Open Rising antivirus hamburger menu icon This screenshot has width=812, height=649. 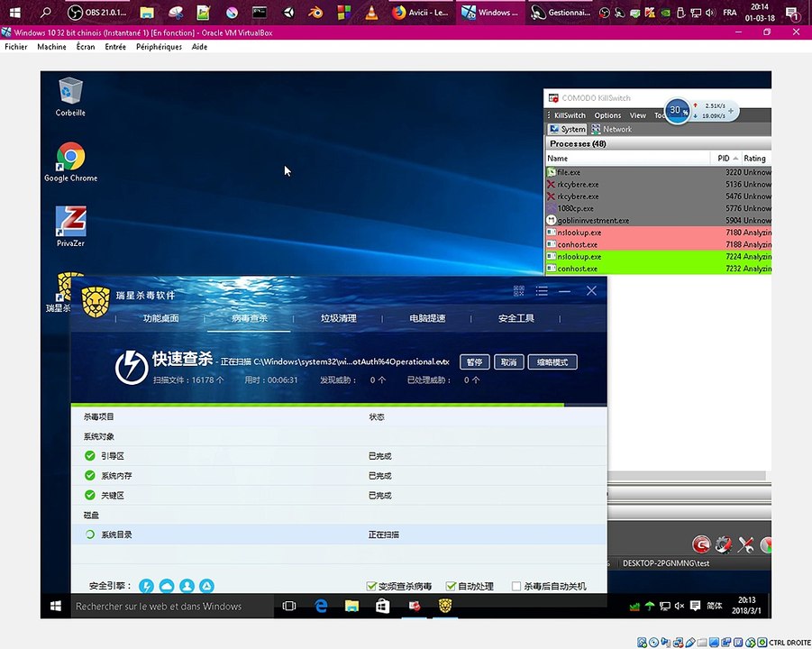(542, 291)
